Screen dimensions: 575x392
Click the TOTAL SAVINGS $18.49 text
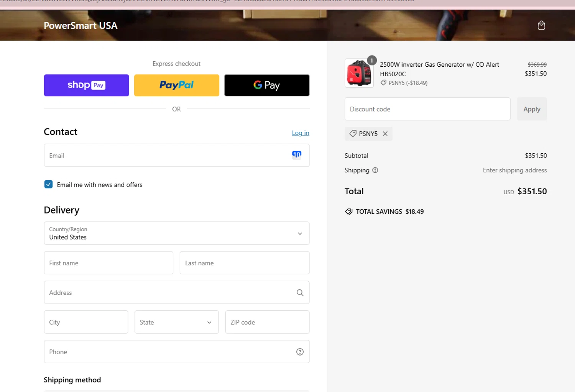390,212
